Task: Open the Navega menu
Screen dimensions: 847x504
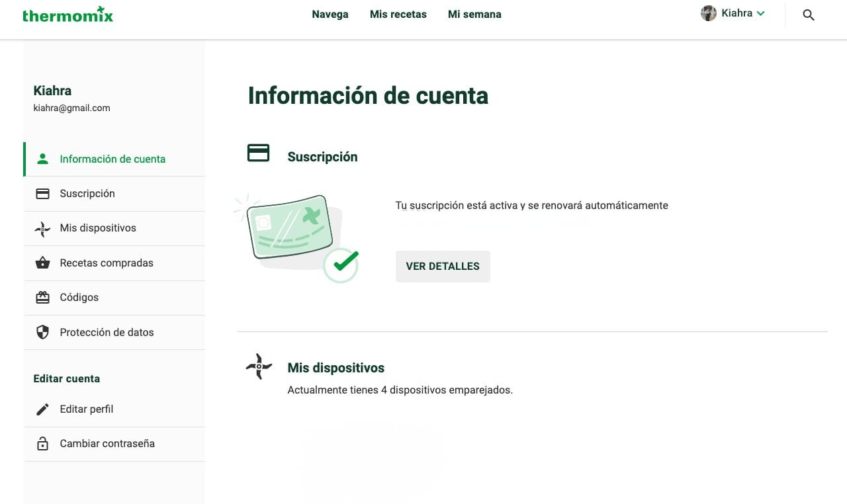Action: 330,14
